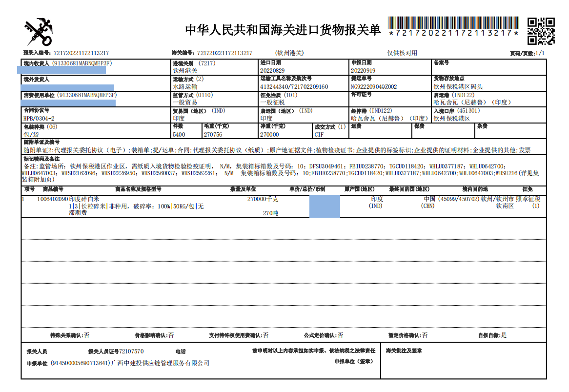Select the 海关编号 value 721720221172113217
569x392 pixels.
224,53
